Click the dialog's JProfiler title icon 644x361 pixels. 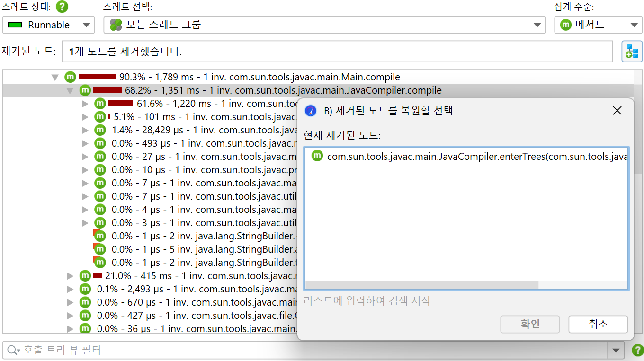[311, 111]
